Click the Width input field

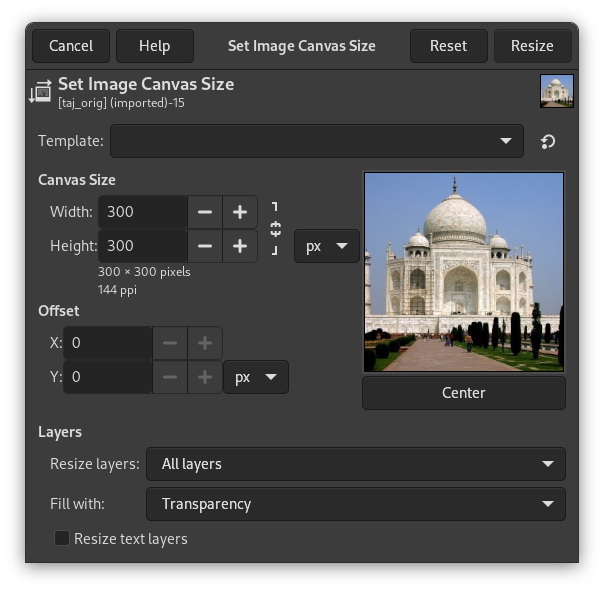click(x=144, y=212)
